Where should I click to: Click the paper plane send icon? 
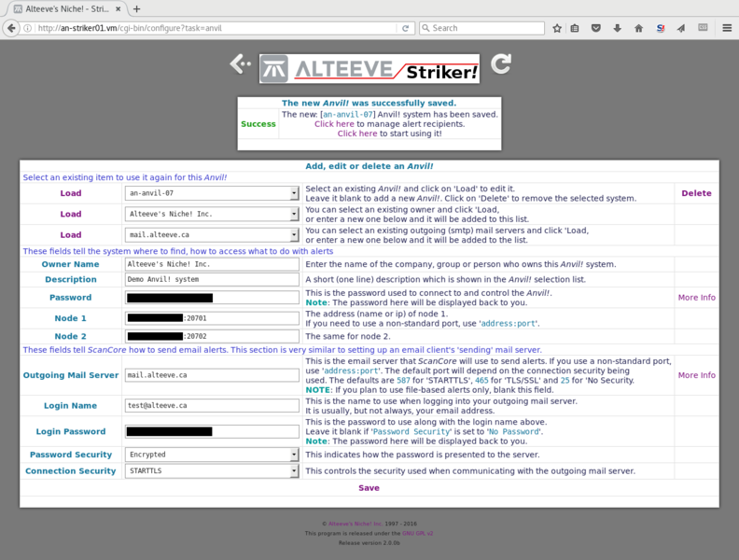click(681, 28)
